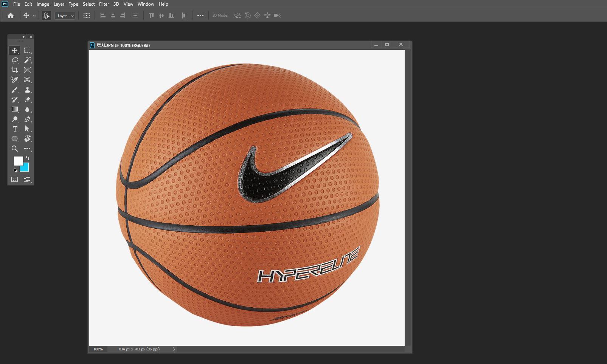The image size is (607, 364).
Task: Align horizontal centers of layers
Action: [x=113, y=15]
